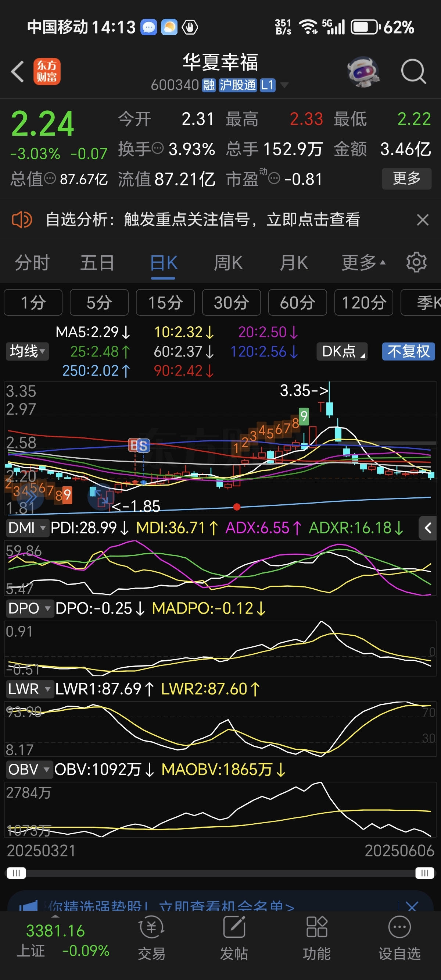Select 15分 period button
The height and width of the screenshot is (980, 441).
pos(165,302)
